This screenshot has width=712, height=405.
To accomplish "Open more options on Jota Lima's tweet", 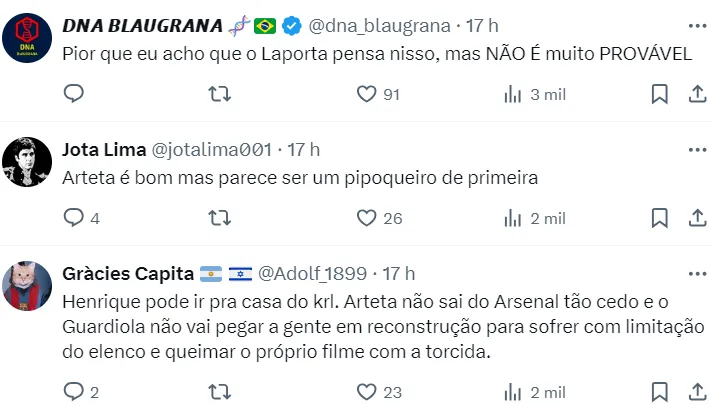I will coord(697,149).
